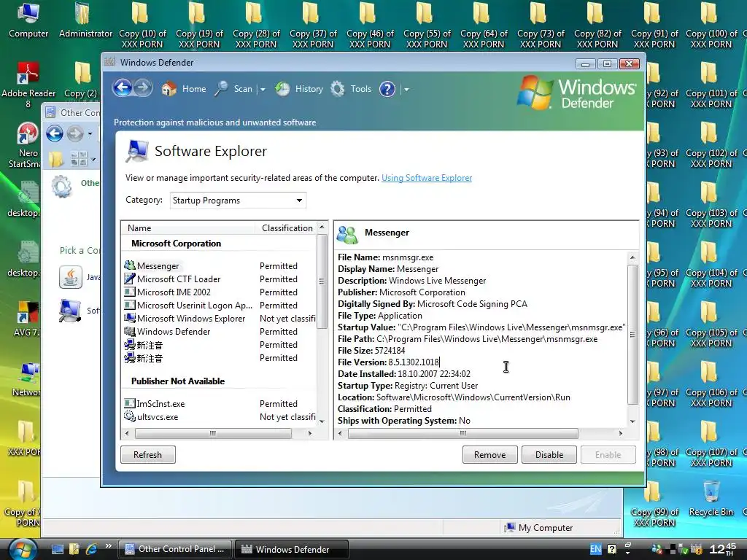Open Java item in Control Panel window
Viewport: 747px width, 560px height.
80,277
